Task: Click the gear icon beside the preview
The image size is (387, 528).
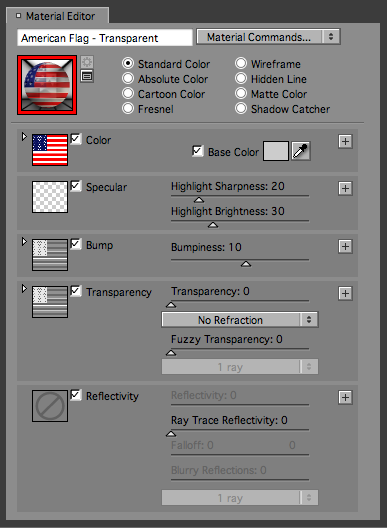Action: [87, 62]
